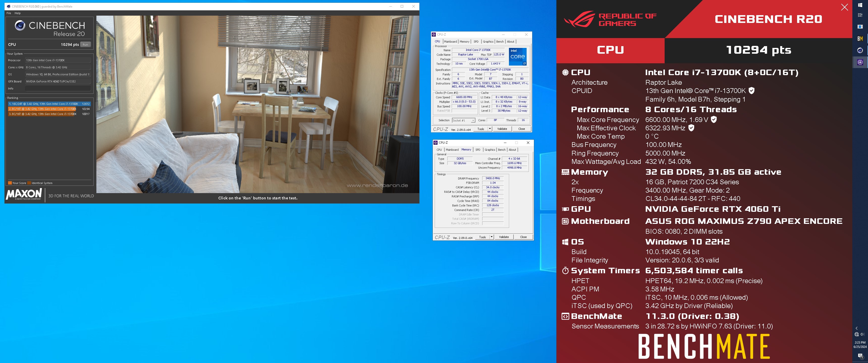Screen dimensions: 868x363
Task: Switch to Memory tab in upper CPU-Z window
Action: pos(464,42)
